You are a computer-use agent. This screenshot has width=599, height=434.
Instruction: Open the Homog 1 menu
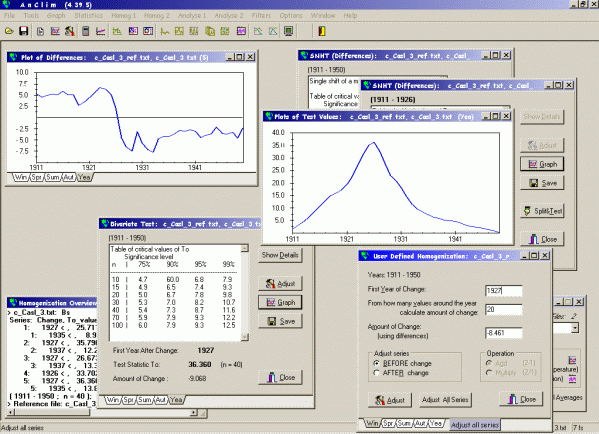point(123,16)
